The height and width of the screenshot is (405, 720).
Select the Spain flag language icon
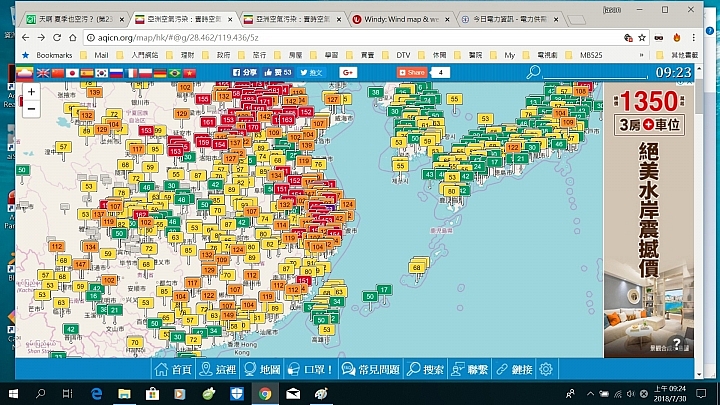click(87, 73)
